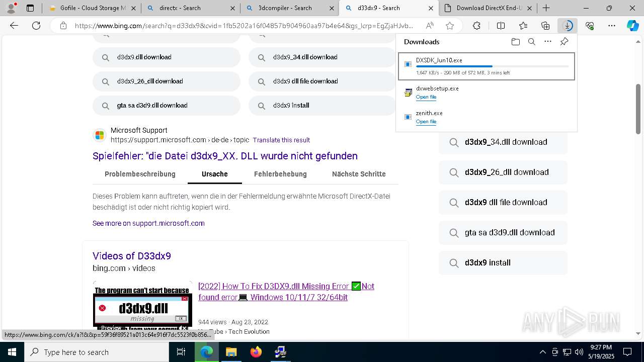Select the Ursache tab

(x=215, y=174)
